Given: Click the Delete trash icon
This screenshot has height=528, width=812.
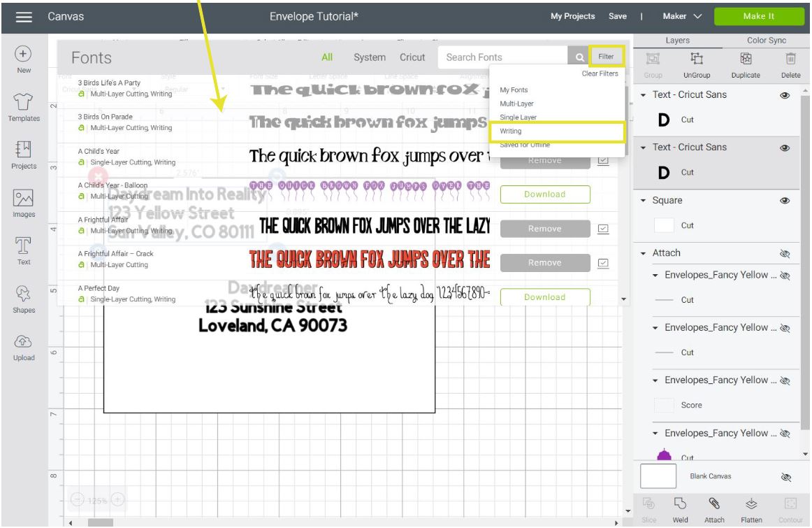Looking at the screenshot, I should click(790, 59).
